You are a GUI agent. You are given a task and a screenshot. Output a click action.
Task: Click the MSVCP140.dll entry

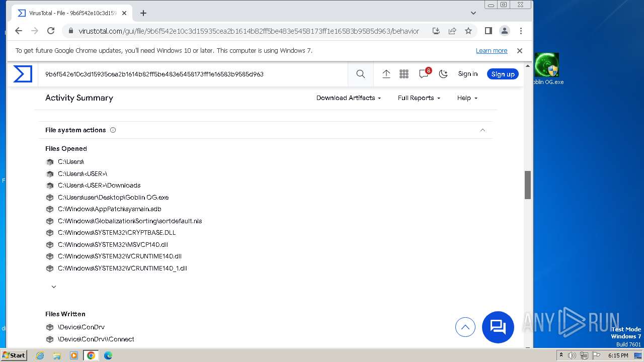pos(113,245)
